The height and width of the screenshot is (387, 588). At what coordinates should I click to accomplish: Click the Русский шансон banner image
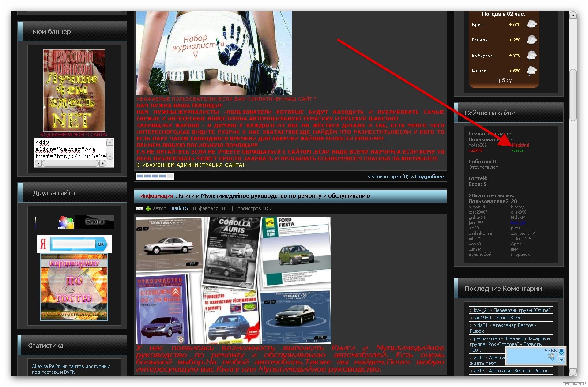(74, 90)
